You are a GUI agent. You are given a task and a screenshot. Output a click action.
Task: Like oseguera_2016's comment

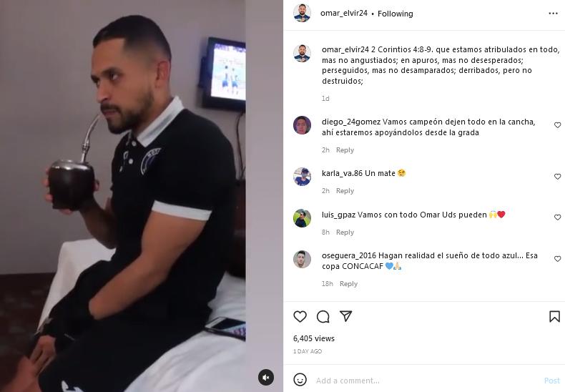[557, 259]
